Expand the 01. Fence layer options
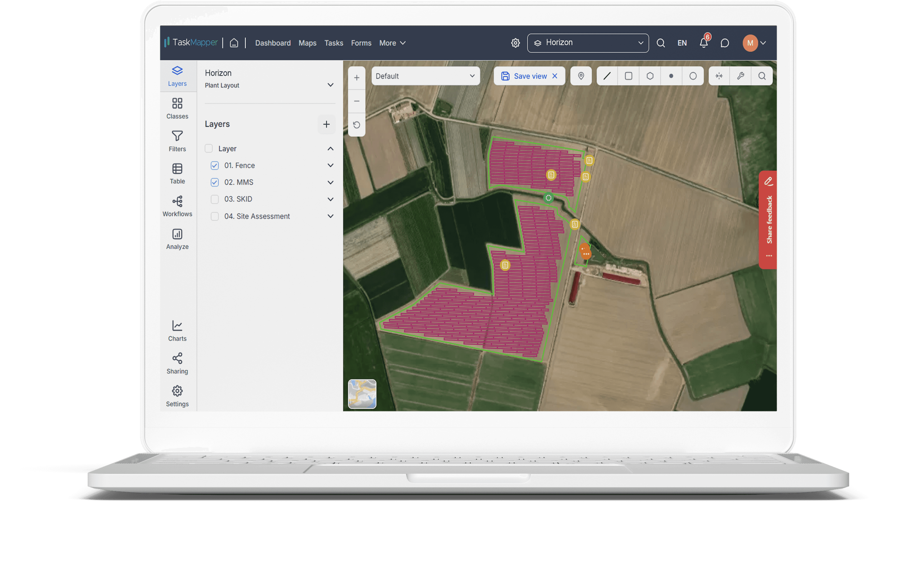 click(330, 165)
